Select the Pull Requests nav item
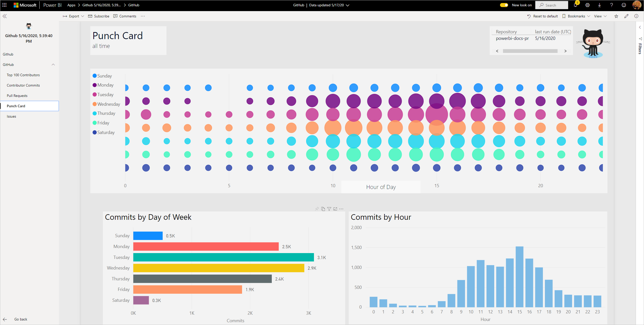644x325 pixels. pyautogui.click(x=17, y=95)
